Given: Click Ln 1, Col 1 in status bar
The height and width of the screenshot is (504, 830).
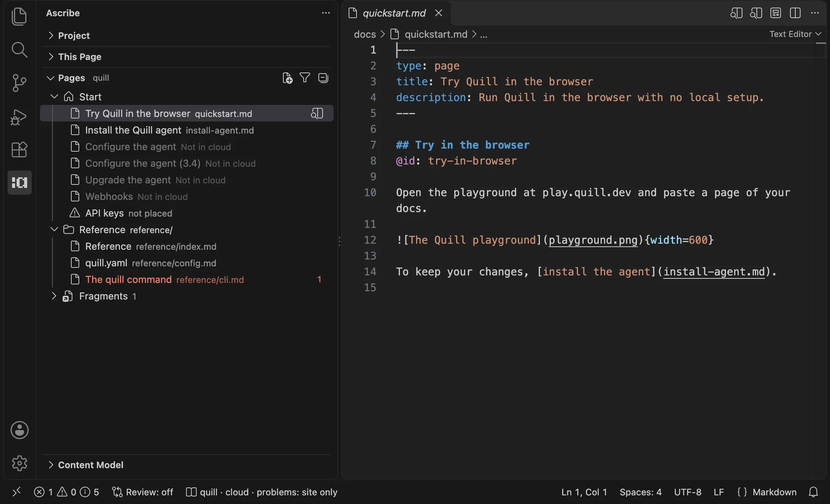Looking at the screenshot, I should tap(584, 492).
